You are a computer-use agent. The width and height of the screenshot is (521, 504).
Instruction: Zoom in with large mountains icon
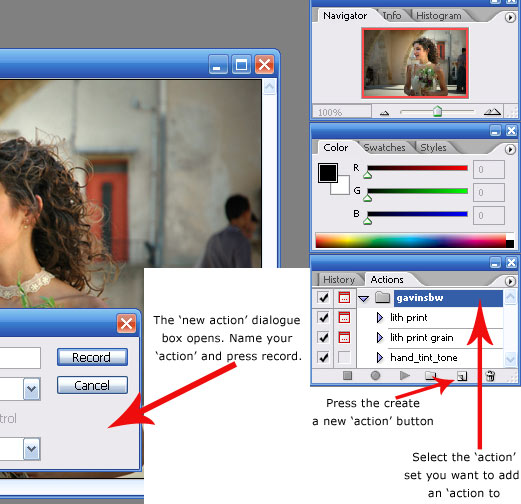[x=492, y=112]
